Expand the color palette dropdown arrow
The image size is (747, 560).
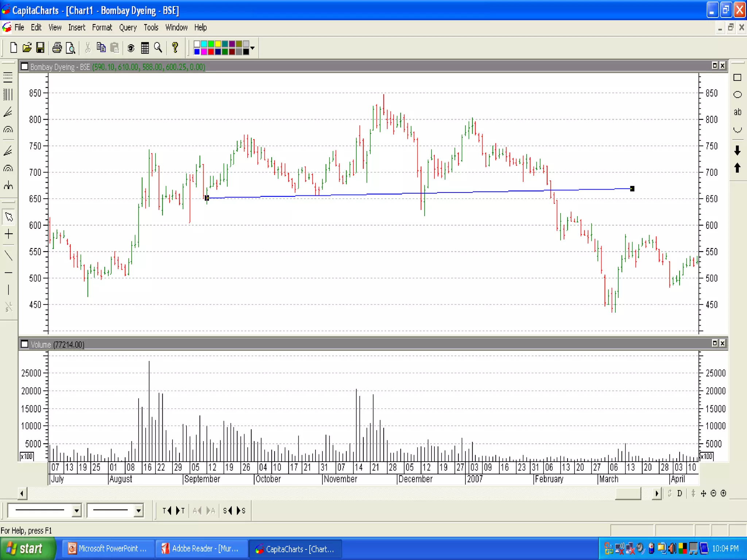click(x=252, y=48)
